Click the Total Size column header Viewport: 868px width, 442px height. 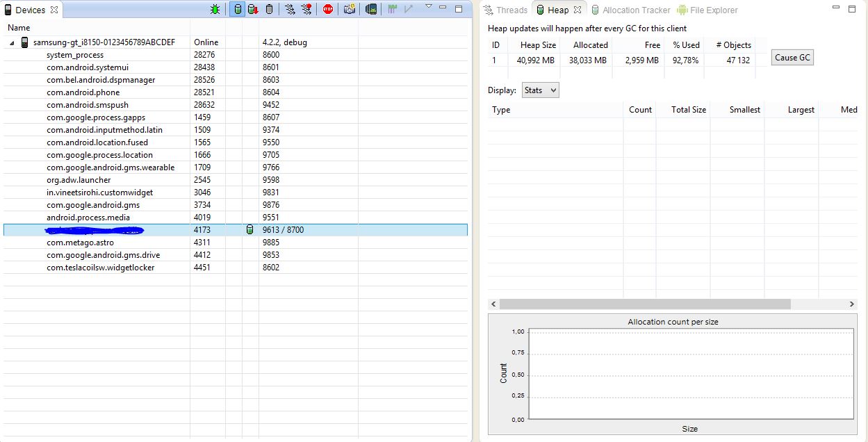pos(683,110)
